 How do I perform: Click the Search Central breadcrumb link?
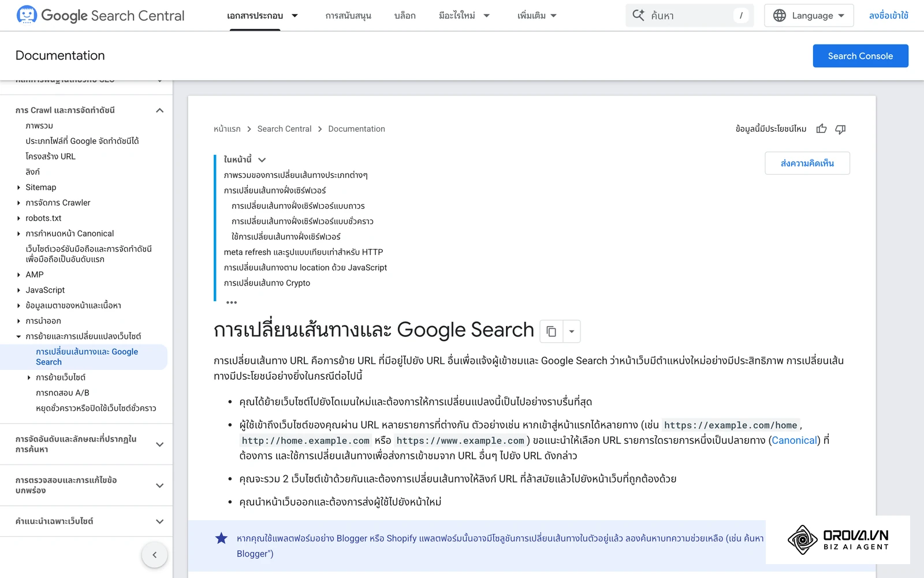(284, 129)
